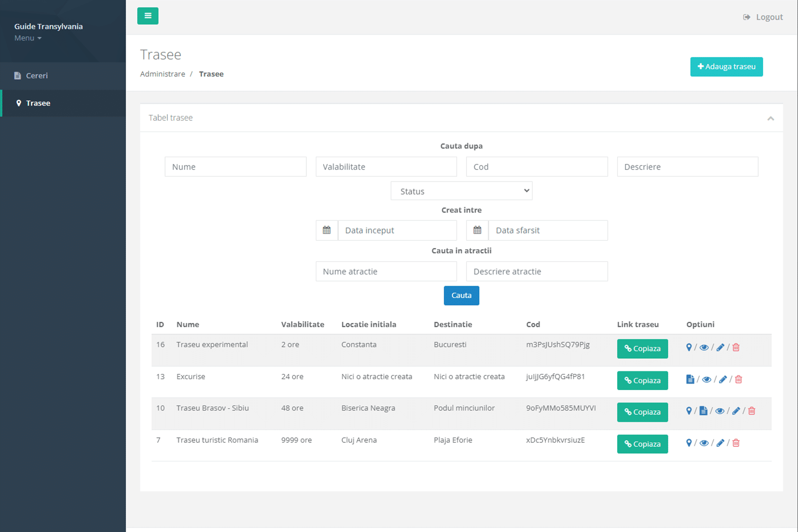Open the Status dropdown filter
This screenshot has width=798, height=532.
pyautogui.click(x=461, y=191)
